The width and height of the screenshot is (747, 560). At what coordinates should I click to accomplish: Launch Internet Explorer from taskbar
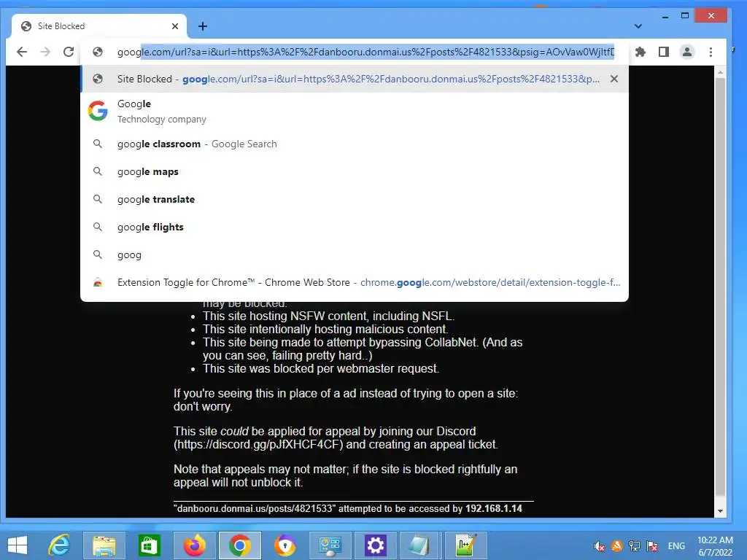60,545
